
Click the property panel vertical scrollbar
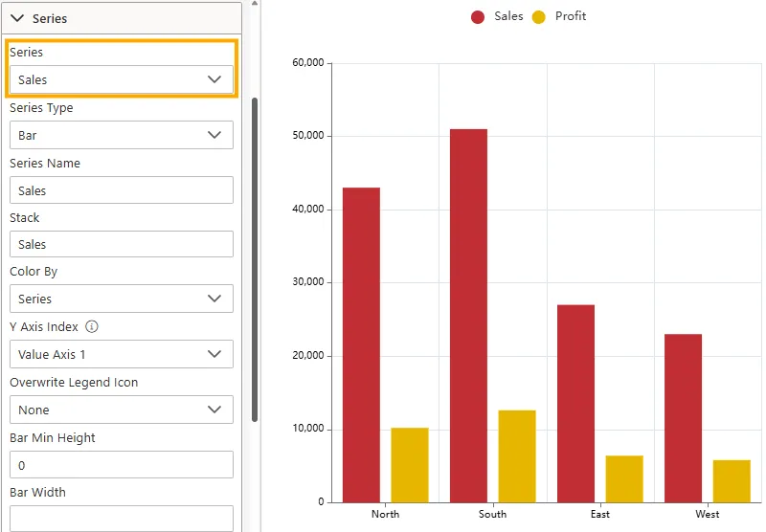tap(255, 258)
